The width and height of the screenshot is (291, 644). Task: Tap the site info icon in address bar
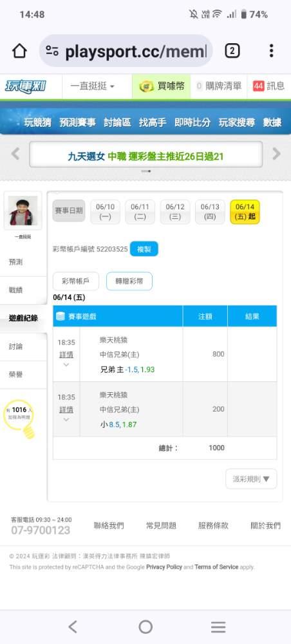[x=52, y=51]
